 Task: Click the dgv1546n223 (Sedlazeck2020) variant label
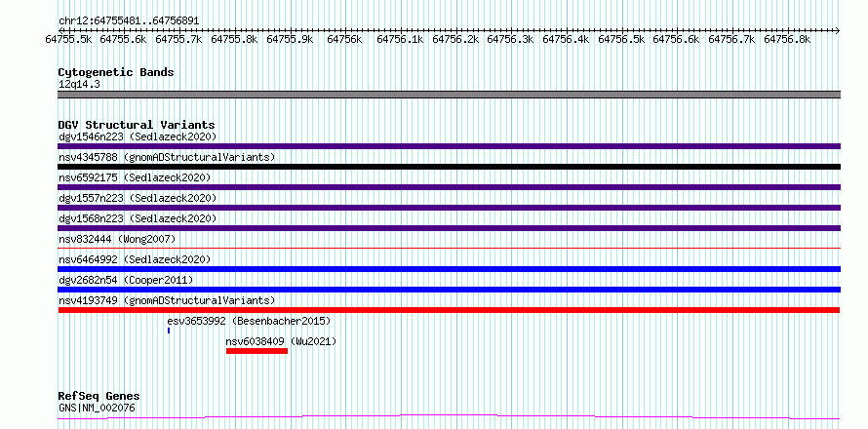tap(138, 136)
